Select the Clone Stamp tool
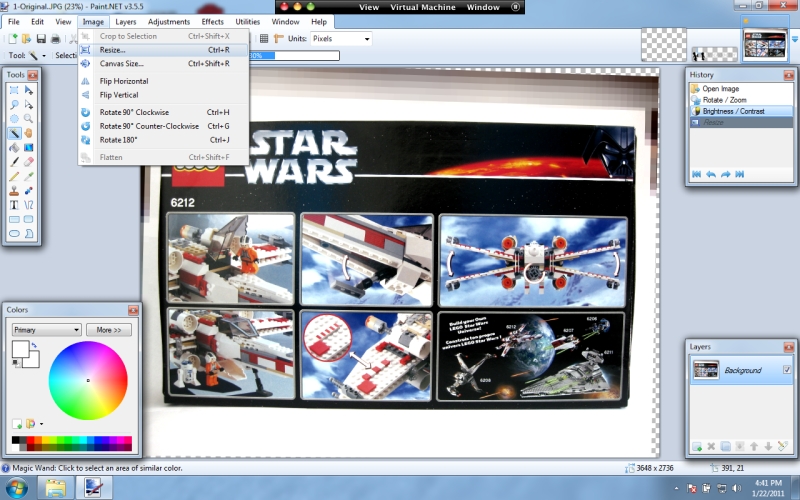Viewport: 800px width, 500px height. pos(14,190)
